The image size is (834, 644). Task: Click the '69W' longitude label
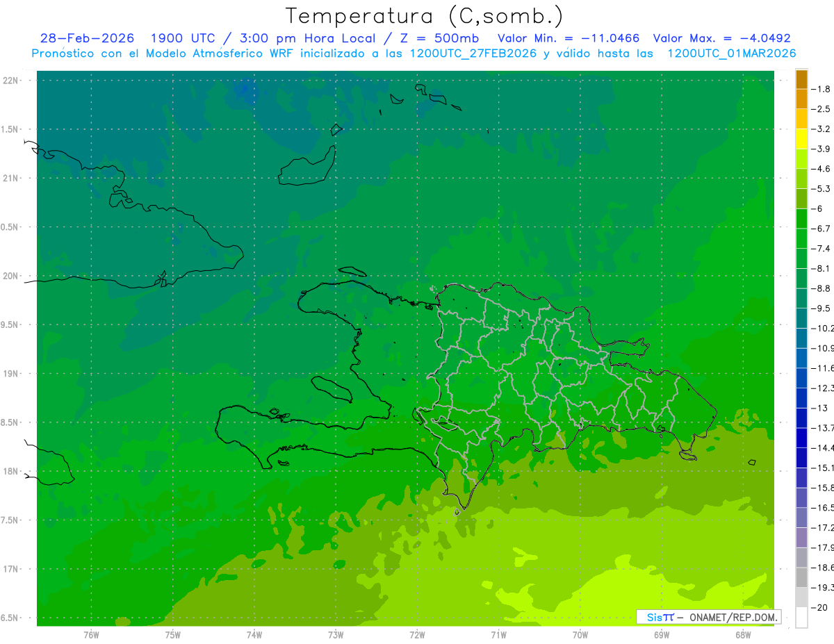662,635
